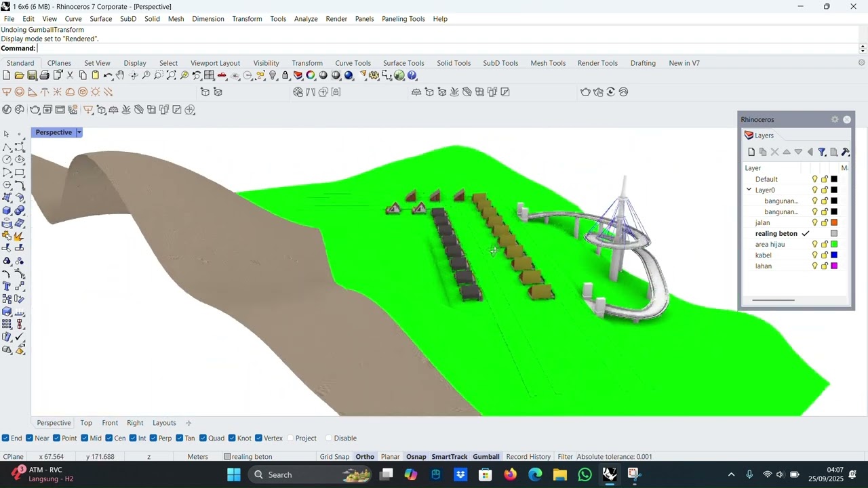
Task: Enable the Project osnap checkbox
Action: pyautogui.click(x=291, y=438)
